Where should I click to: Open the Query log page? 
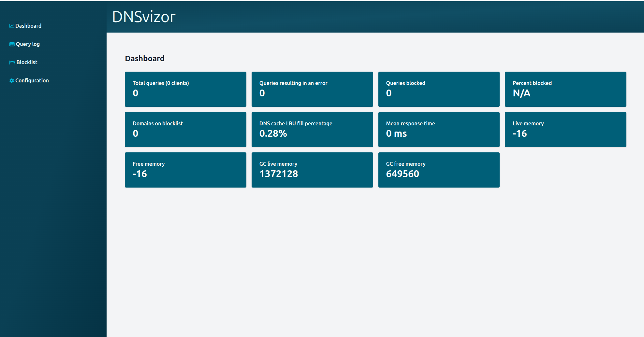point(28,44)
